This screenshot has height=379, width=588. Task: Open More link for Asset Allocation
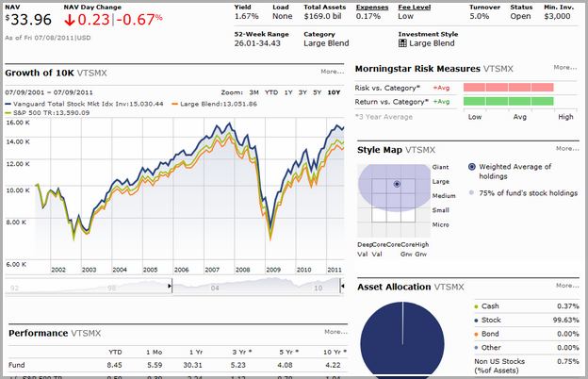567,286
